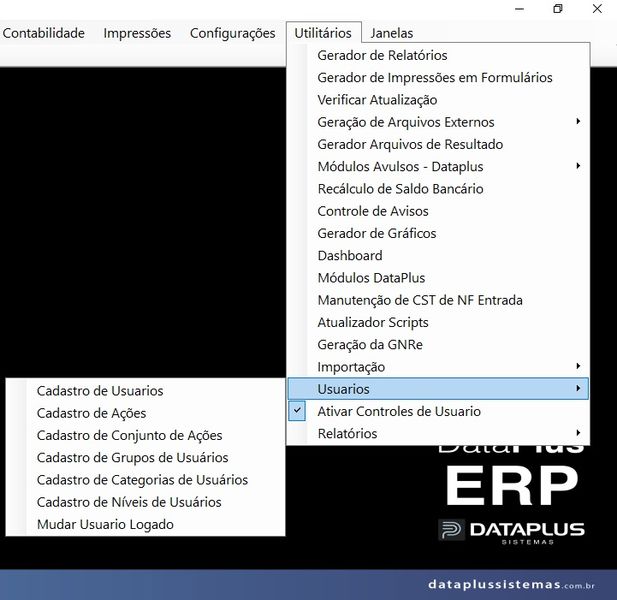Viewport: 617px width, 600px height.
Task: Open Manutenção de CST de NF Entrada
Action: [438, 300]
